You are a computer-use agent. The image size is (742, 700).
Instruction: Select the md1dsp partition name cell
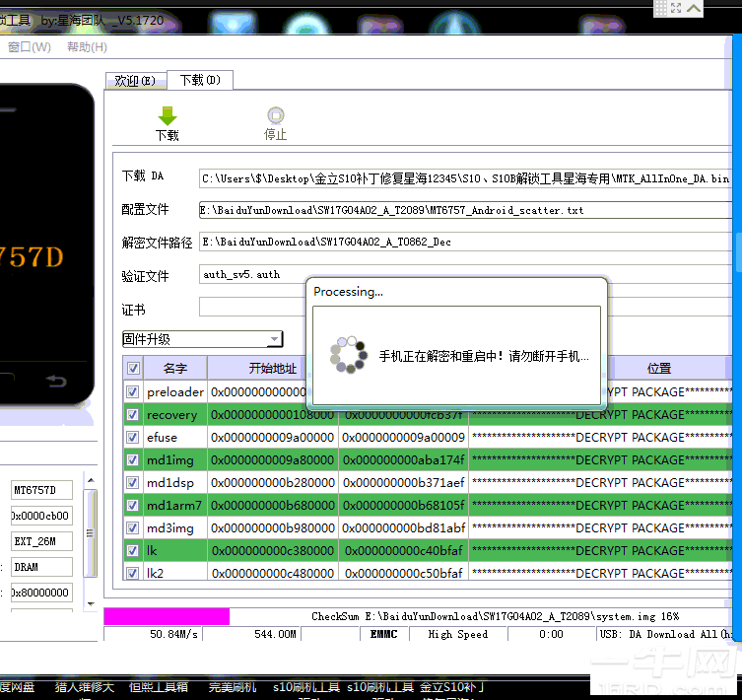pyautogui.click(x=175, y=483)
